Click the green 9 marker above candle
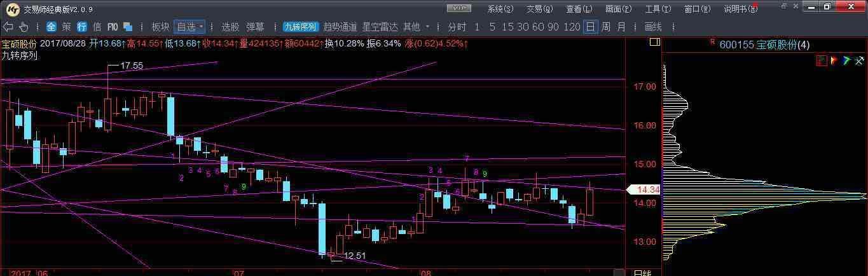Viewport: 868px width, 276px height. pyautogui.click(x=485, y=174)
